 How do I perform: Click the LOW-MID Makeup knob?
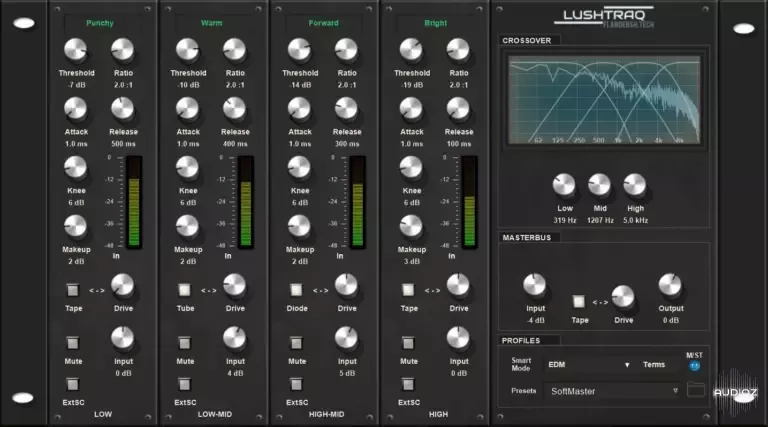[187, 227]
